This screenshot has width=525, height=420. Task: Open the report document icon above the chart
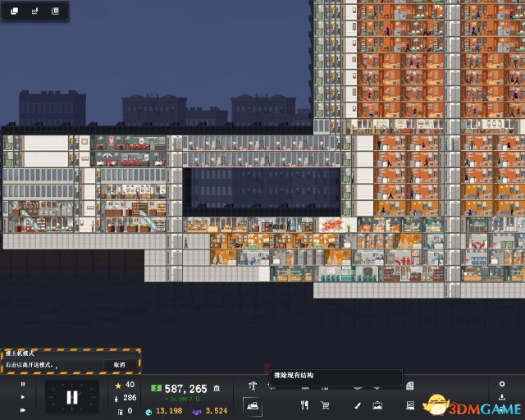click(x=410, y=386)
